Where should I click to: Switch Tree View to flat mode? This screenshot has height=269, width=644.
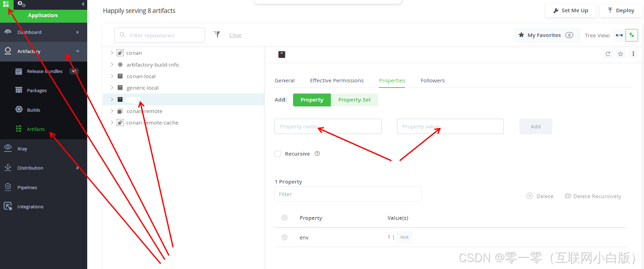pyautogui.click(x=619, y=35)
